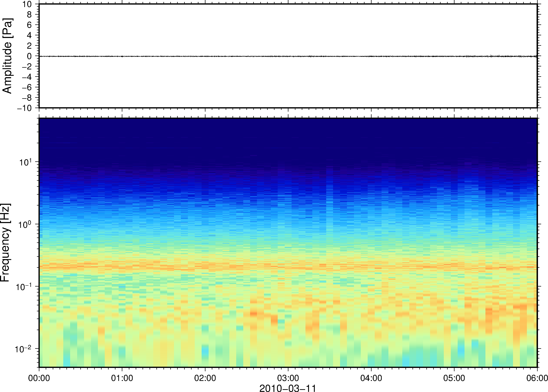
Task: Click the amplitude tick label "−10"
Action: click(x=24, y=108)
